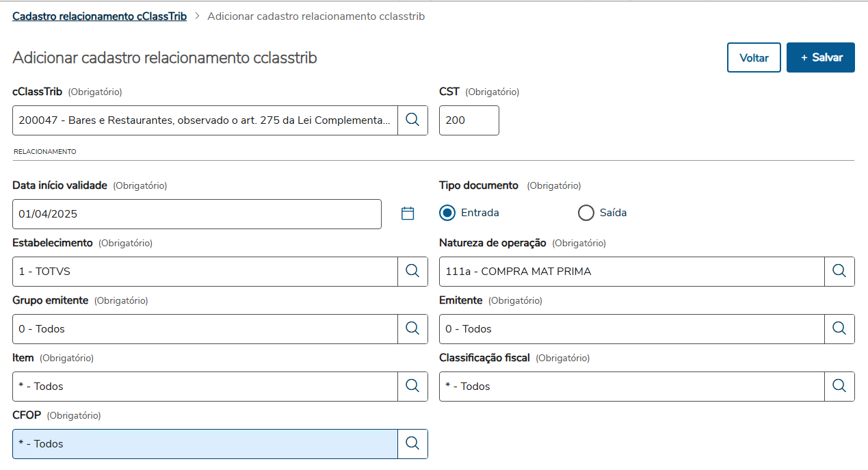Open the Emitente lookup magnifier icon
Image resolution: width=868 pixels, height=470 pixels.
click(839, 328)
